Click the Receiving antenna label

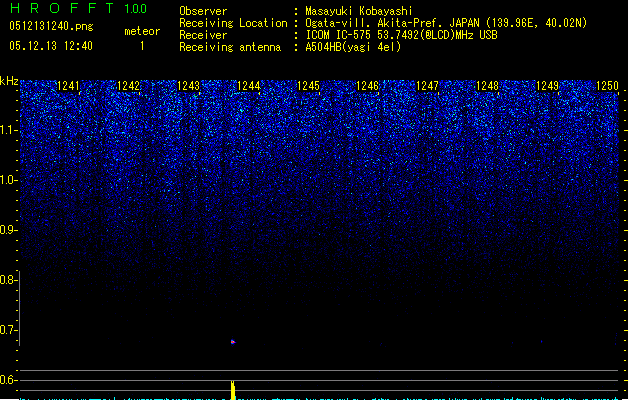click(230, 47)
